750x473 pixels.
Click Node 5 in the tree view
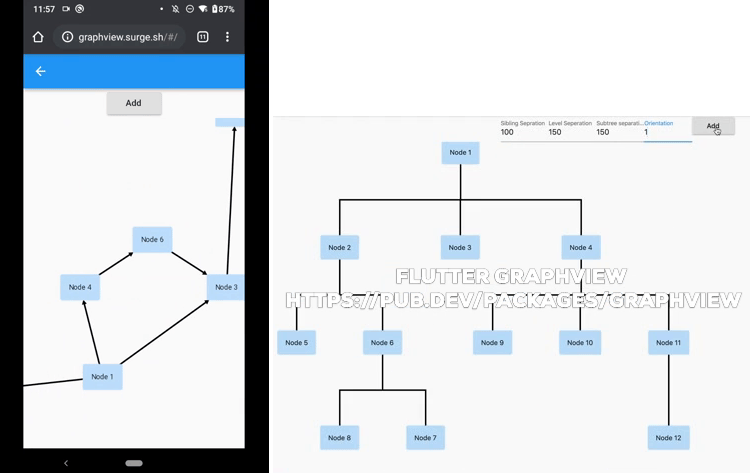[297, 342]
